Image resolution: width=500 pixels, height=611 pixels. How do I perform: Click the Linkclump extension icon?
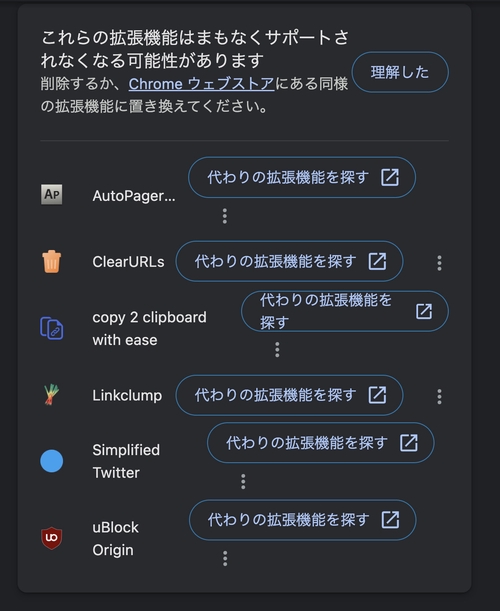click(51, 395)
